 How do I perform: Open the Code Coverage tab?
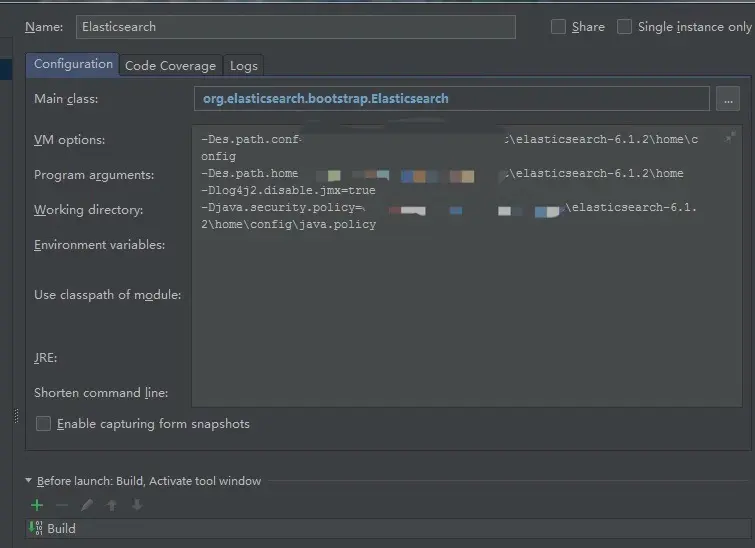pyautogui.click(x=170, y=66)
